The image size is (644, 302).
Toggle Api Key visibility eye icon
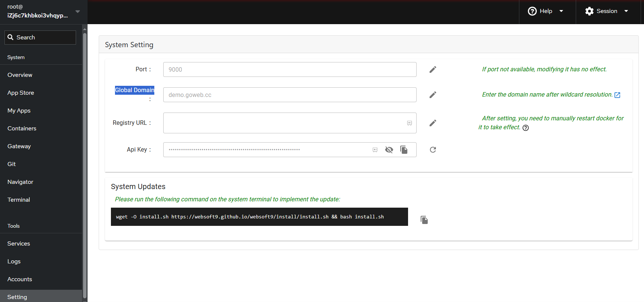pos(389,150)
